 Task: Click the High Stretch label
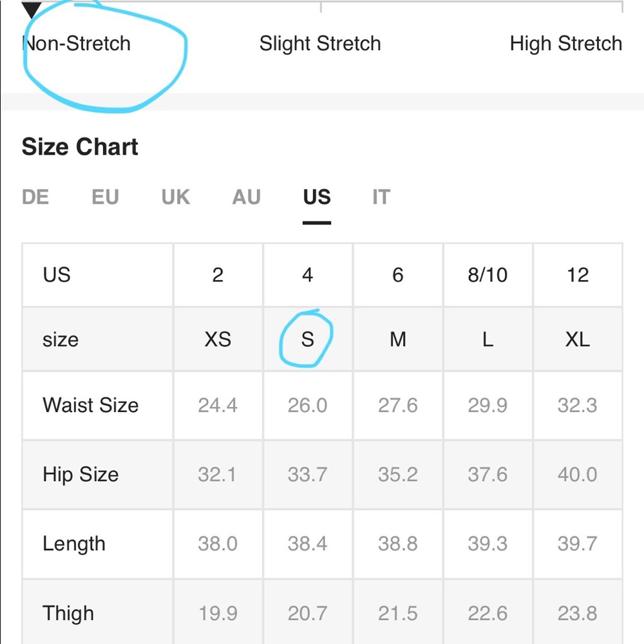pyautogui.click(x=566, y=44)
